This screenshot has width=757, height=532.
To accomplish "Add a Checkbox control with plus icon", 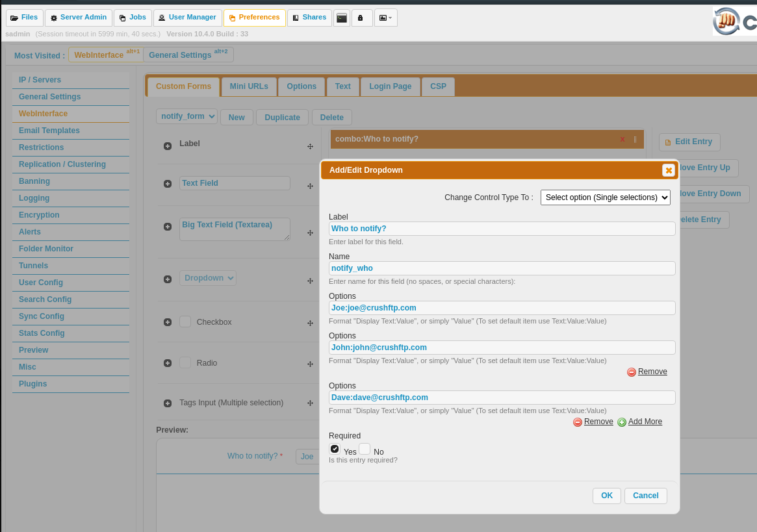I will click(x=168, y=322).
